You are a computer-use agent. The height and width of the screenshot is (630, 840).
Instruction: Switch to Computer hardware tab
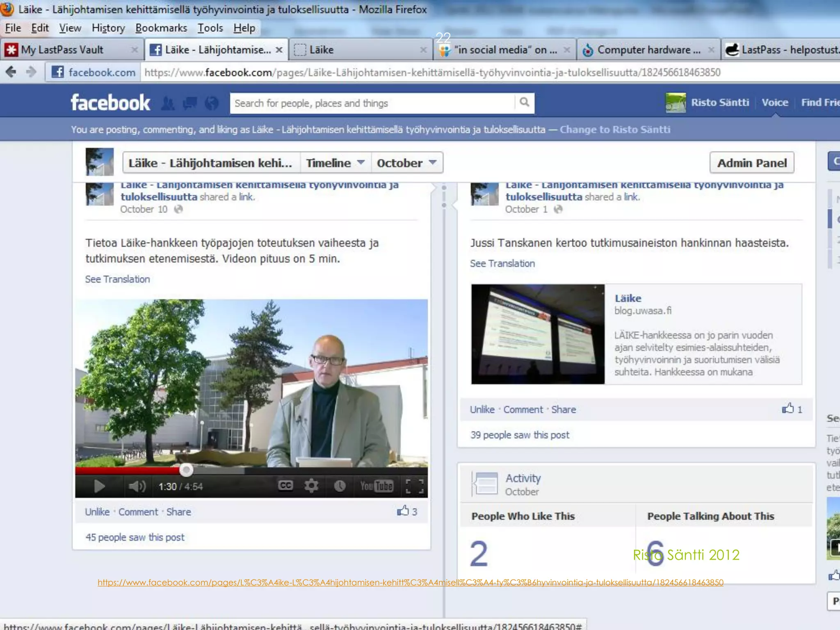(x=649, y=50)
